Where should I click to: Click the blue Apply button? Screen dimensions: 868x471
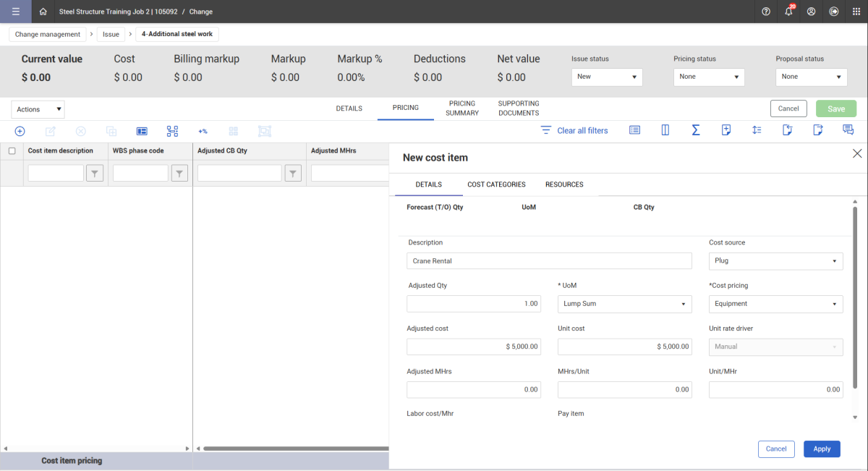point(822,449)
